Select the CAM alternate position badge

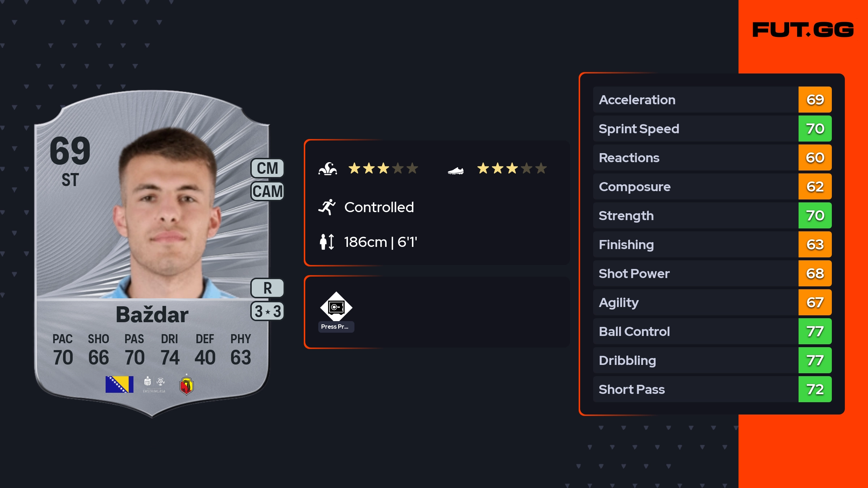267,191
